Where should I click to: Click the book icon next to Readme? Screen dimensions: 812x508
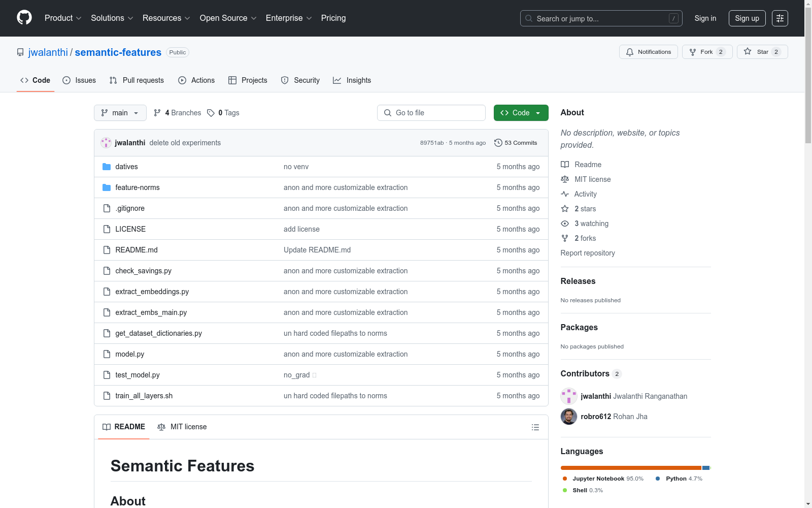(x=565, y=165)
